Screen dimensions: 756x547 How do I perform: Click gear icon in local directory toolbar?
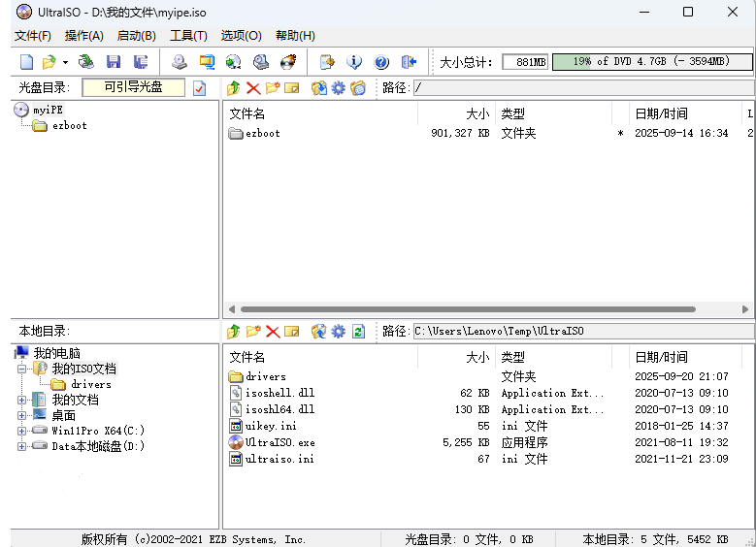click(339, 331)
